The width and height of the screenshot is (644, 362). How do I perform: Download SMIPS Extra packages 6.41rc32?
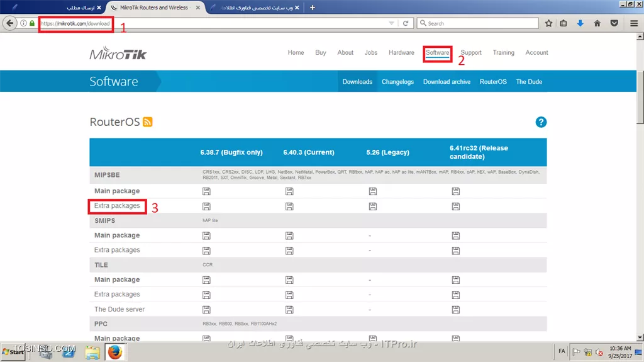point(455,251)
